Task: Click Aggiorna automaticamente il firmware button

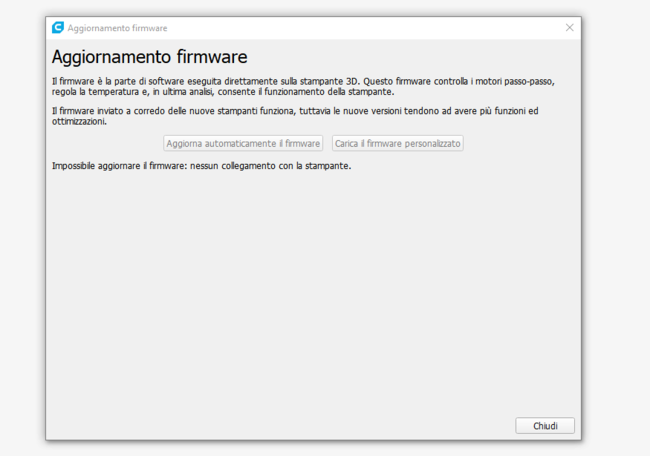Action: pos(243,144)
